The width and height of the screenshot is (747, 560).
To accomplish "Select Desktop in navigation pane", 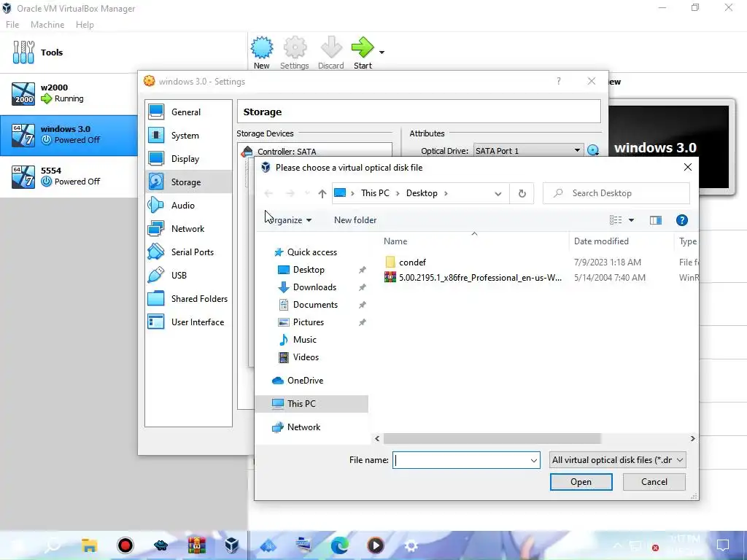I will [x=309, y=270].
